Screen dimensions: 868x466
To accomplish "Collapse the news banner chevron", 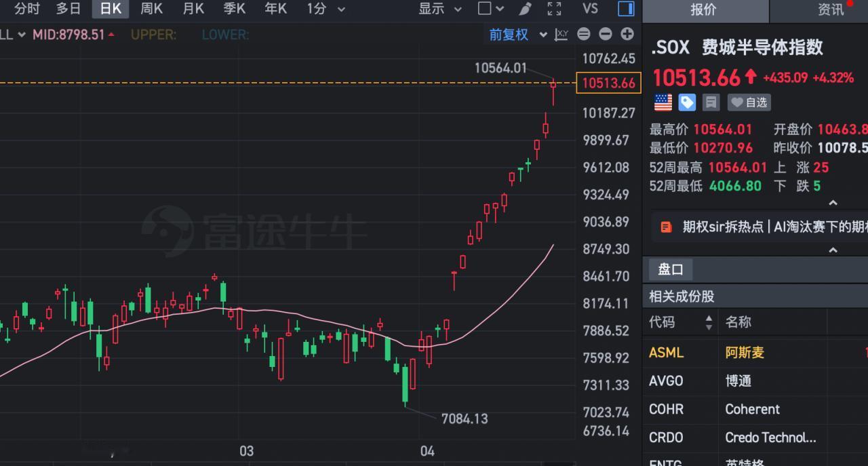I will [x=833, y=250].
